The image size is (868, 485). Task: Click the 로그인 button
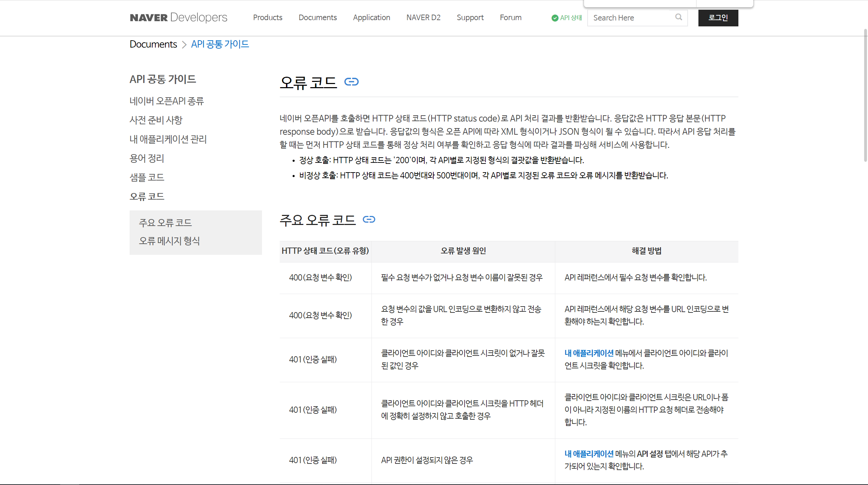[x=718, y=18]
